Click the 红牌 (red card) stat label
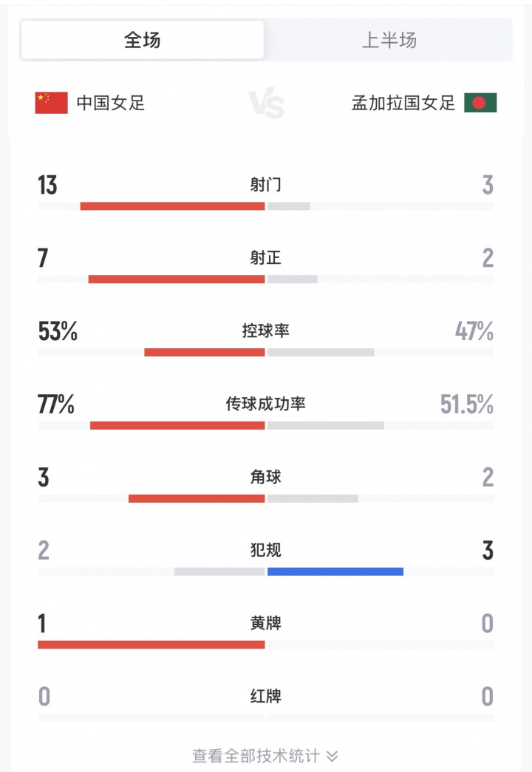Screen dimensions: 532x772 point(265,696)
